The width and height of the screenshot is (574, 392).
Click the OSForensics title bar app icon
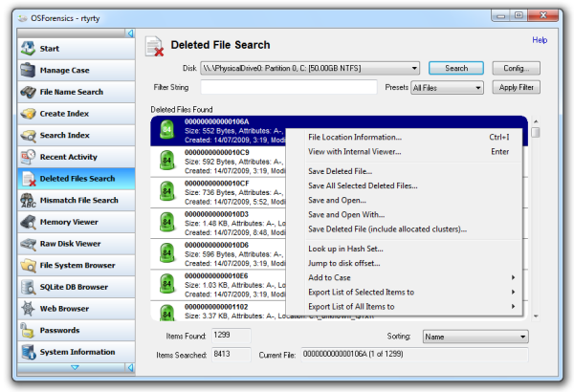[23, 18]
